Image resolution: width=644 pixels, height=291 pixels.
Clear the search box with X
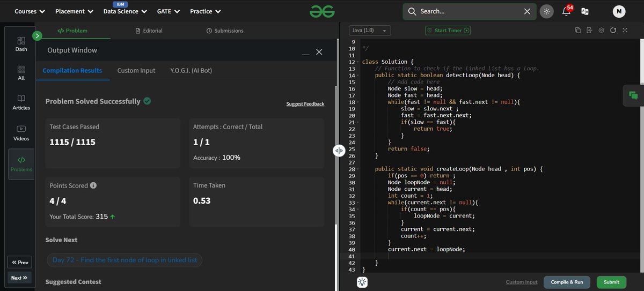pyautogui.click(x=527, y=11)
